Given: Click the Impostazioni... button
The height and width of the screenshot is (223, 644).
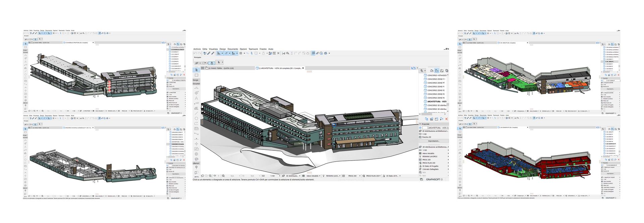Looking at the screenshot, I should pyautogui.click(x=433, y=141).
